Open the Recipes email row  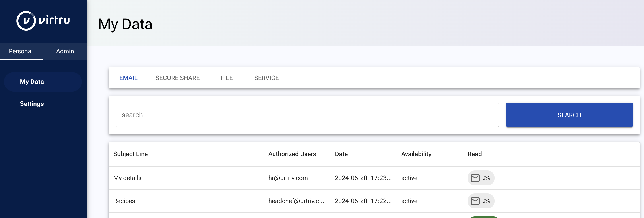pos(374,201)
